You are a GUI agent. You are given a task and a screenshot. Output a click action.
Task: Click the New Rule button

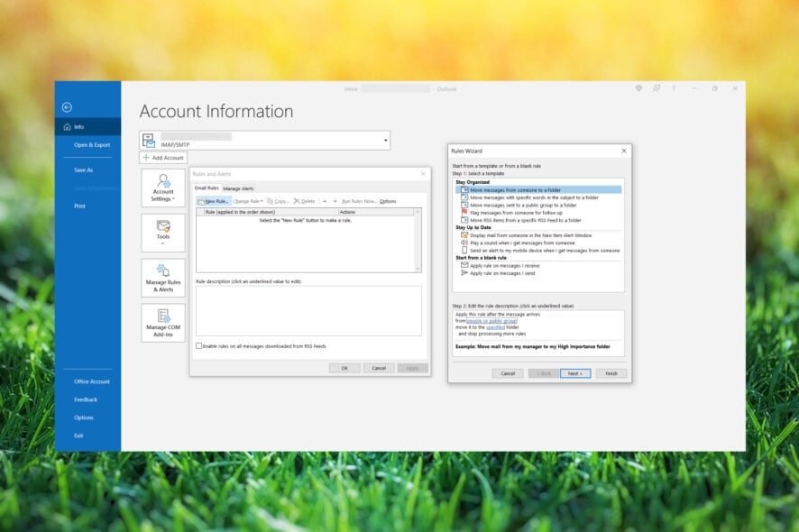pyautogui.click(x=214, y=201)
